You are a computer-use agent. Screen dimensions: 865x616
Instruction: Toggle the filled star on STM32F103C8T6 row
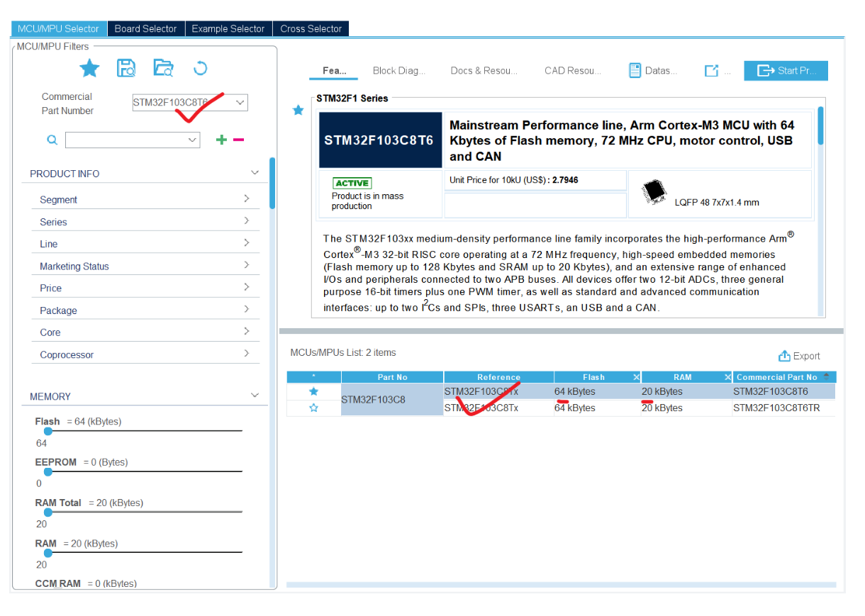(313, 391)
